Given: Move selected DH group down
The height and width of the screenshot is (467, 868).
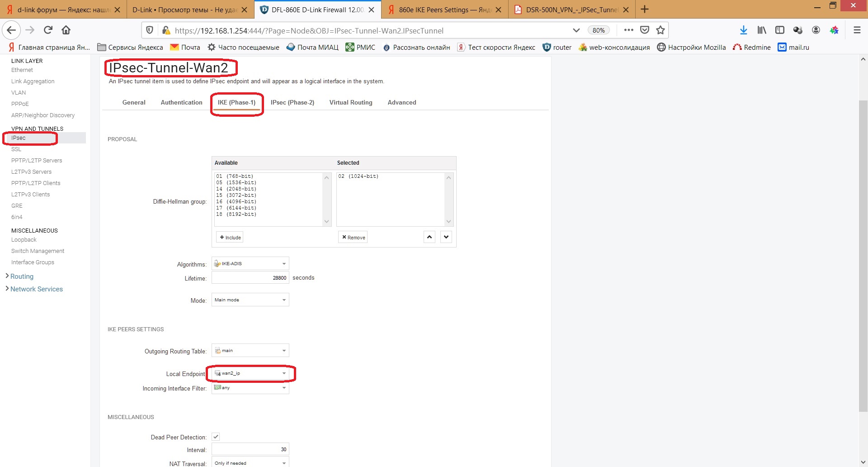Looking at the screenshot, I should click(446, 237).
